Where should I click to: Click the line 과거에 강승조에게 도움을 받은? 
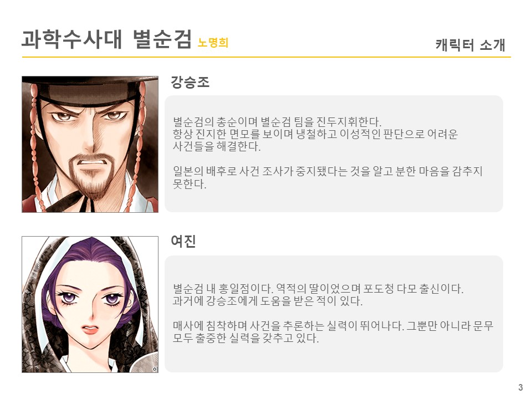(x=268, y=300)
